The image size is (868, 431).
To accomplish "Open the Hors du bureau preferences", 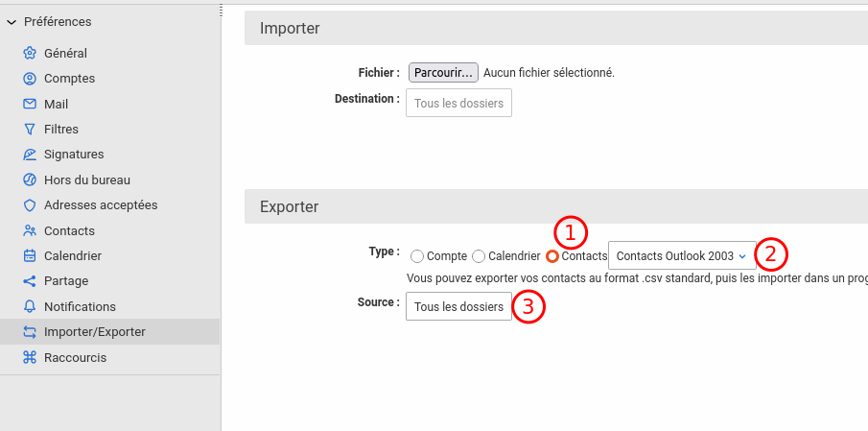I will tap(86, 180).
